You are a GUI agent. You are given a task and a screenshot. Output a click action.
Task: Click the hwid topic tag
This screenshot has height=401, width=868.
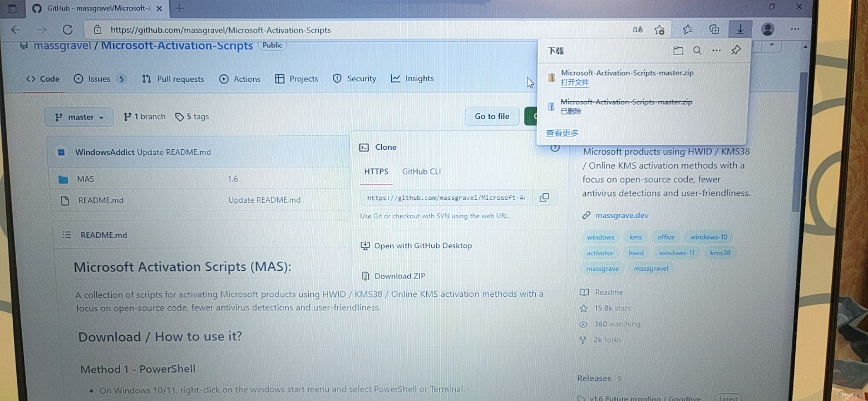pyautogui.click(x=636, y=253)
